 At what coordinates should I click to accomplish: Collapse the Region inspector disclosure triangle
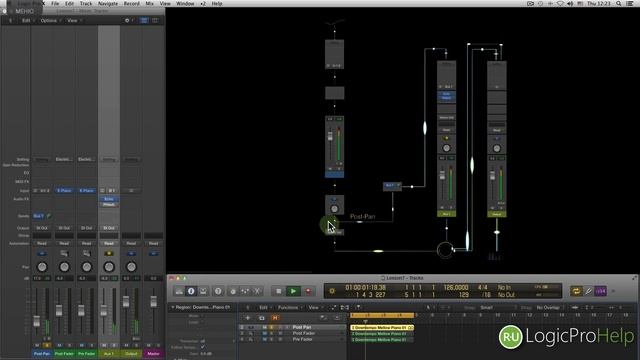[172, 307]
